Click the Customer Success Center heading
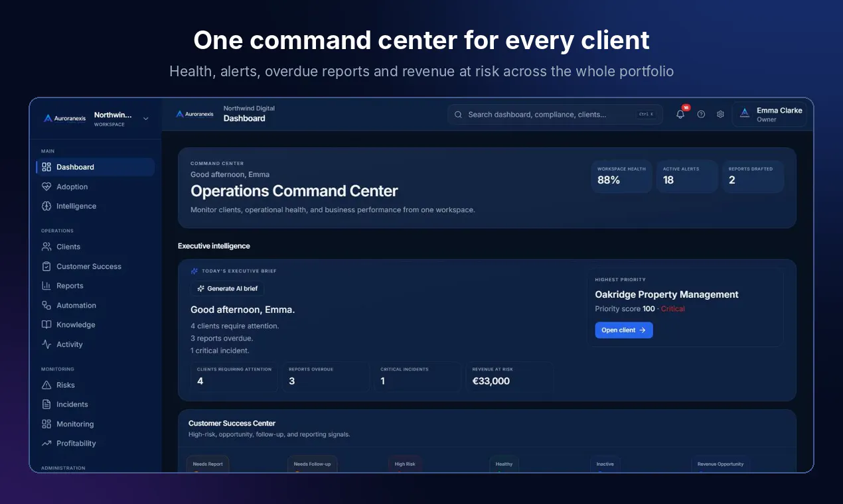843x504 pixels. click(x=232, y=423)
